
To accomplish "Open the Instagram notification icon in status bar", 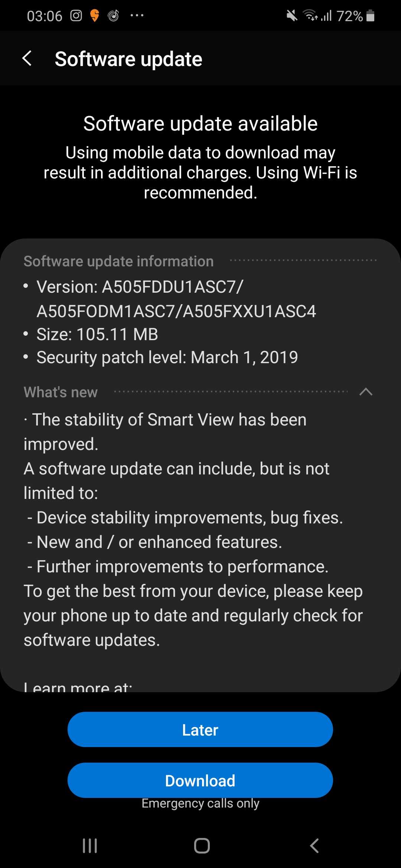I will coord(76,16).
